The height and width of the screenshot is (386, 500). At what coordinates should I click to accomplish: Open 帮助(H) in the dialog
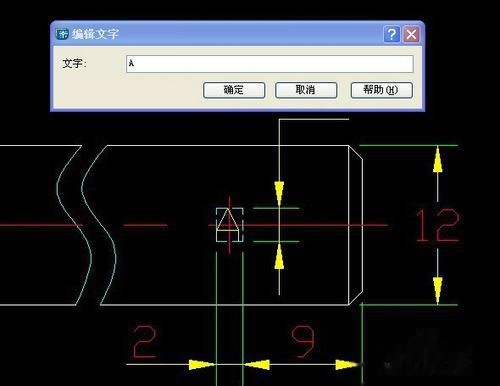[382, 90]
